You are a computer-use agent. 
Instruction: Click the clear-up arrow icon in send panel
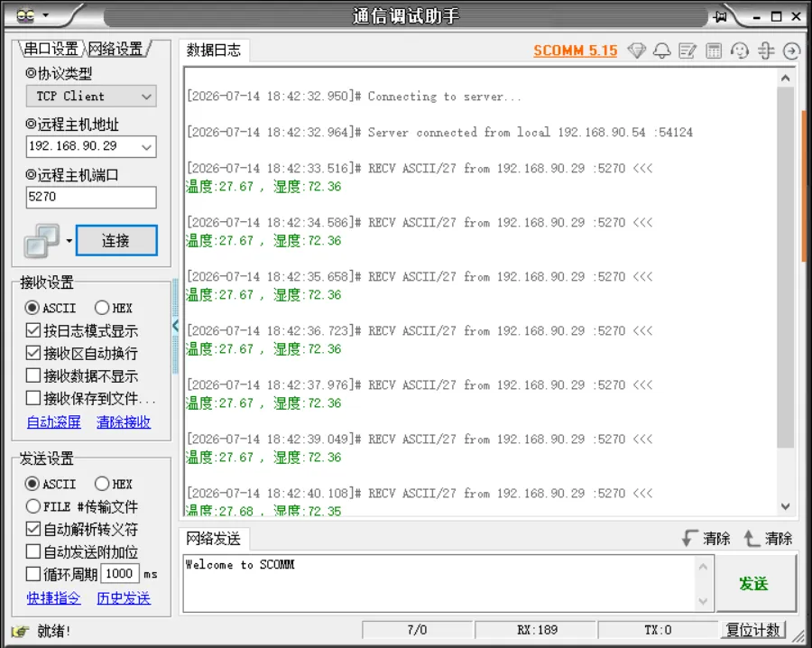click(x=752, y=538)
